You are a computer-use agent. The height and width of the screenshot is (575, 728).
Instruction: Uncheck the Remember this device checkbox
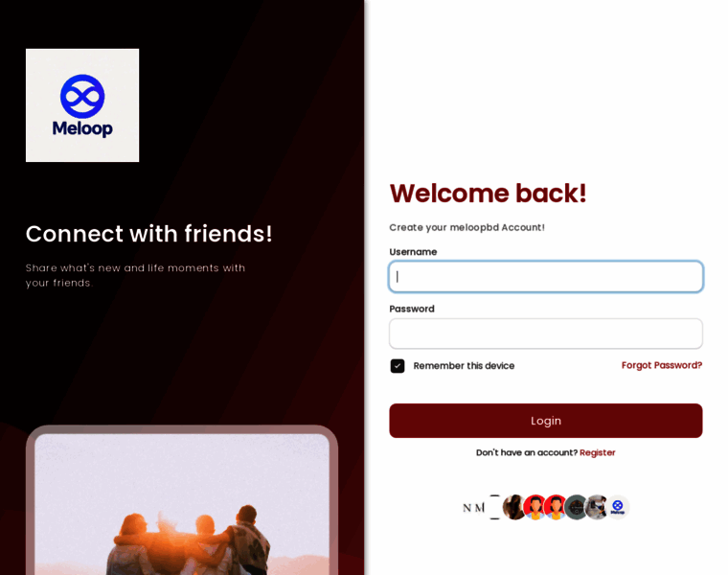click(398, 366)
